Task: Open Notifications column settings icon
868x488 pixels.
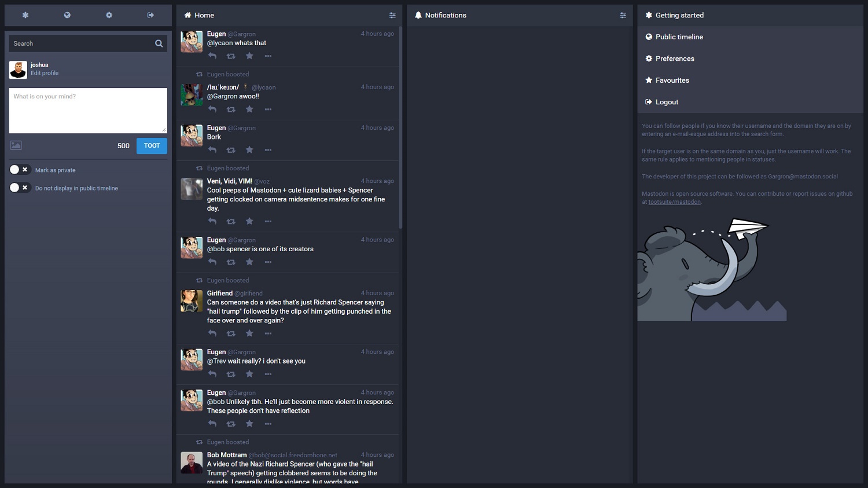Action: (x=623, y=15)
